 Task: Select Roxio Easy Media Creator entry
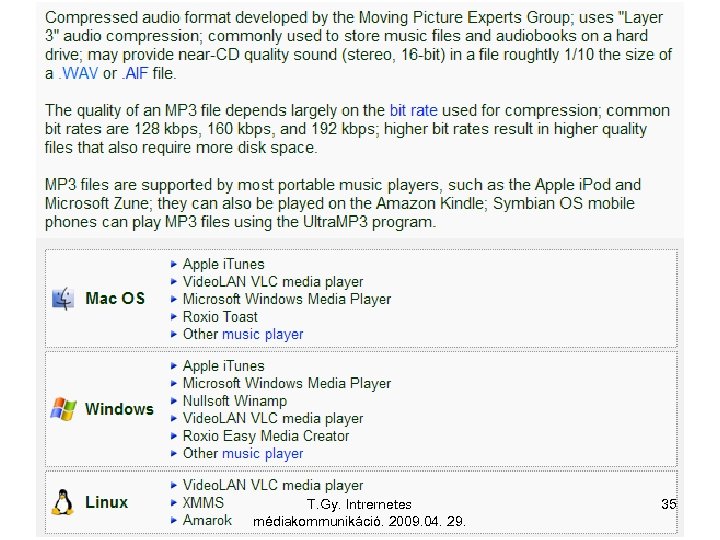265,436
